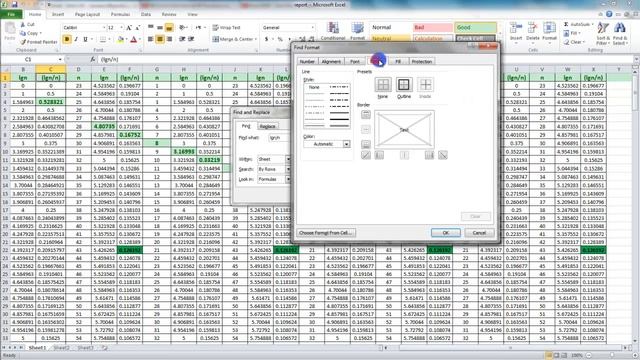Toggle the diagonal-up border button
Viewport: 640px width, 360px height.
click(366, 155)
